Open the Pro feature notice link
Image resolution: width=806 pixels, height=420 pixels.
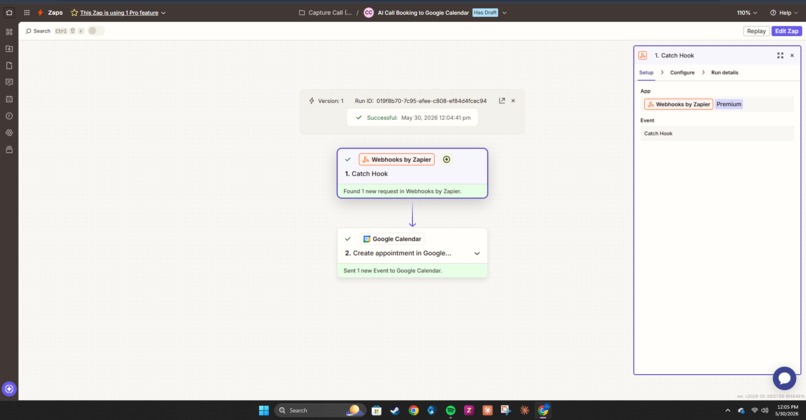pyautogui.click(x=119, y=13)
